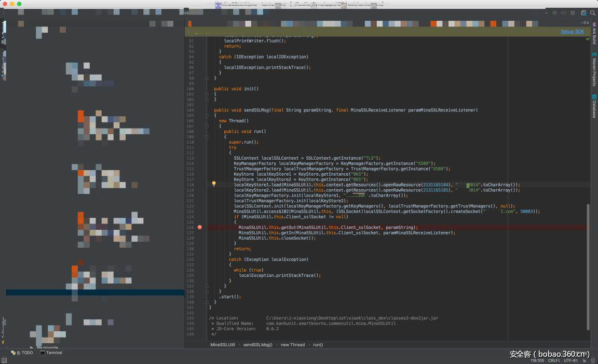Screen dimensions: 598x364
Task: Select the new Thread breadcrumb
Action: coord(293,344)
